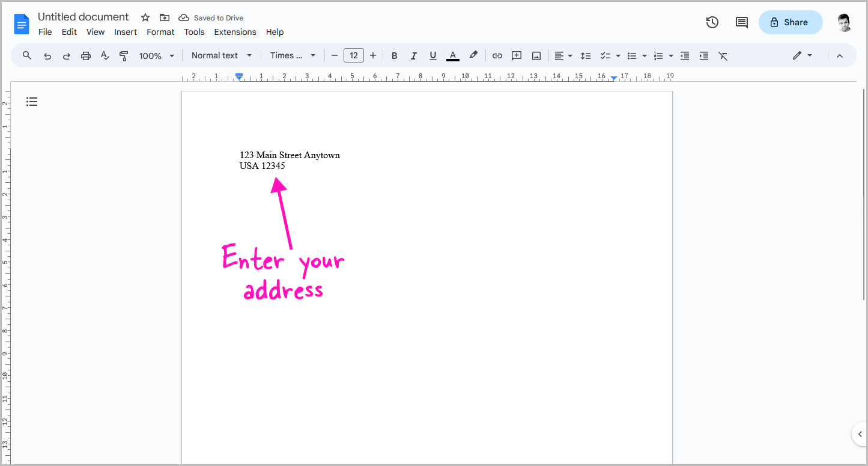Open the Insert menu
Image resolution: width=868 pixels, height=466 pixels.
pos(126,32)
